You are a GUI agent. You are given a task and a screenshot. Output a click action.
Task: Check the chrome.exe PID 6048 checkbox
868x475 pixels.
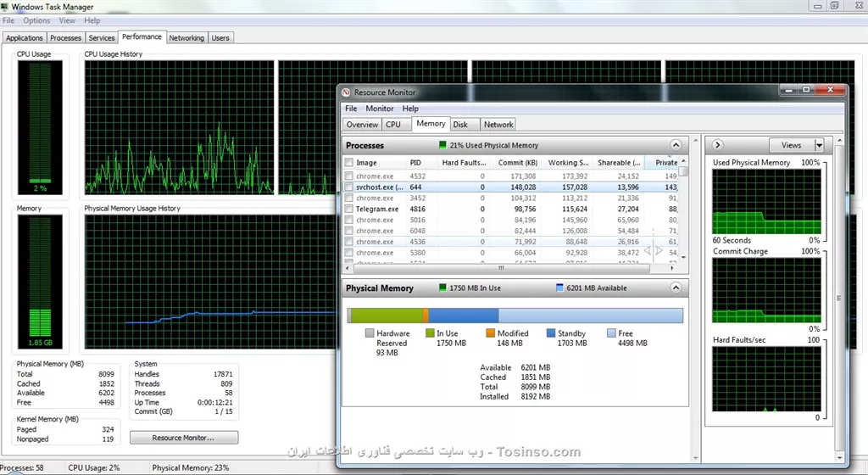(x=348, y=231)
